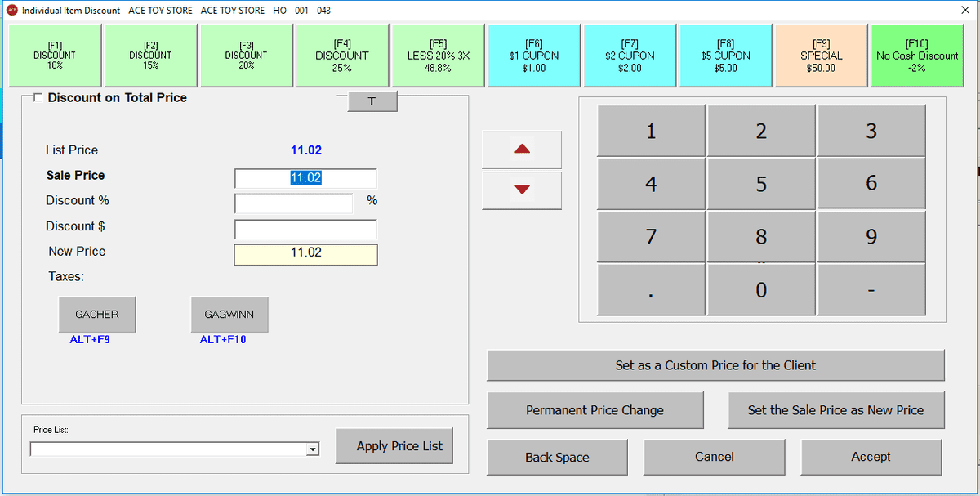The image size is (980, 496).
Task: Apply the No Cash Discount -2% option
Action: pyautogui.click(x=916, y=56)
